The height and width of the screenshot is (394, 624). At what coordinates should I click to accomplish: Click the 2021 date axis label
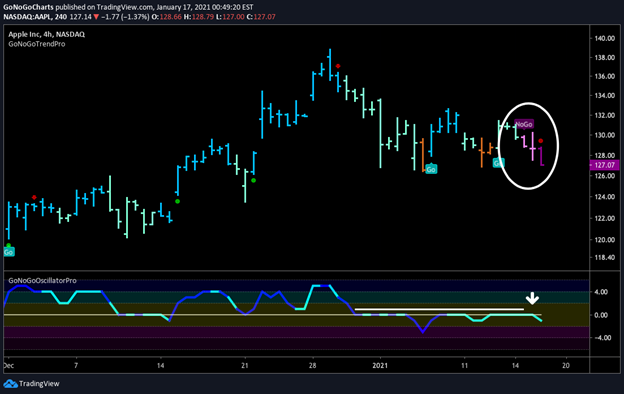click(x=380, y=365)
